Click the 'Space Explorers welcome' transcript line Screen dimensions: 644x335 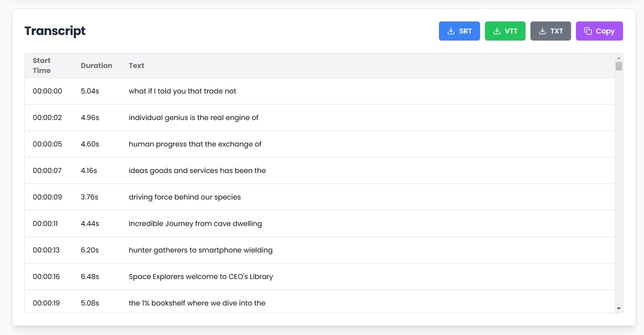point(200,276)
